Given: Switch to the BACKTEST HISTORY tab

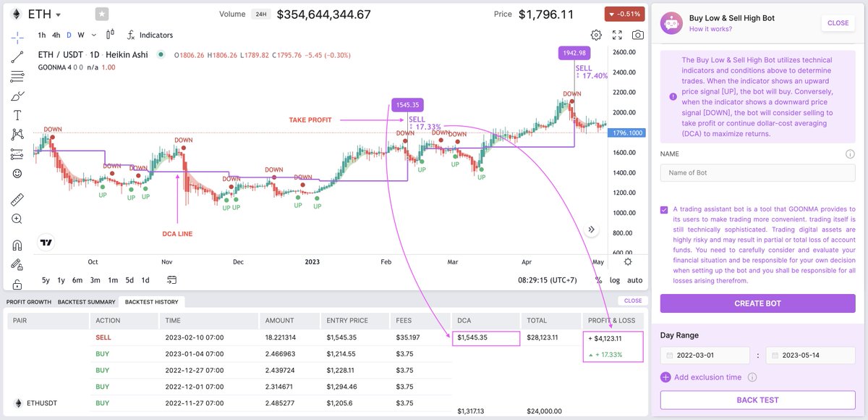Looking at the screenshot, I should (152, 302).
